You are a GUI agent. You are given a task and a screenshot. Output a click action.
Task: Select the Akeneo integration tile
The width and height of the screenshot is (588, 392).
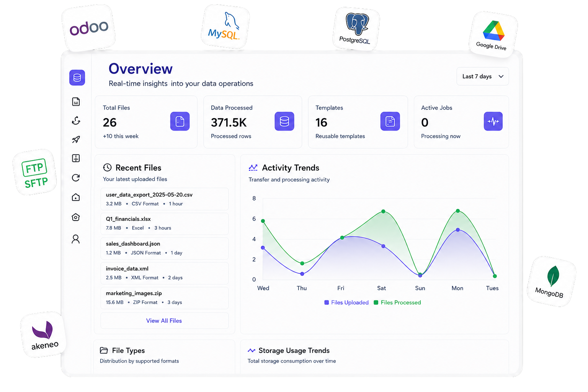[43, 335]
